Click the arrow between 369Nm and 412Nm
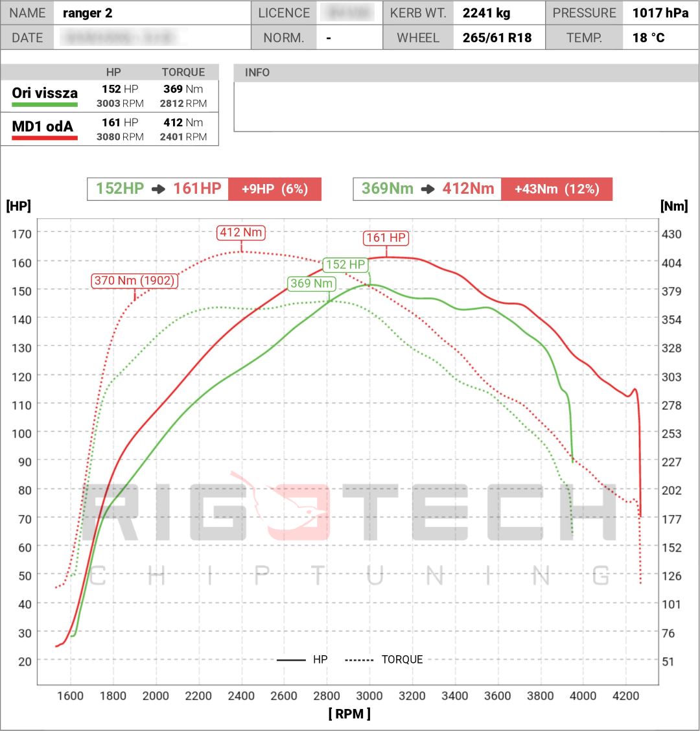This screenshot has width=700, height=731. 428,189
